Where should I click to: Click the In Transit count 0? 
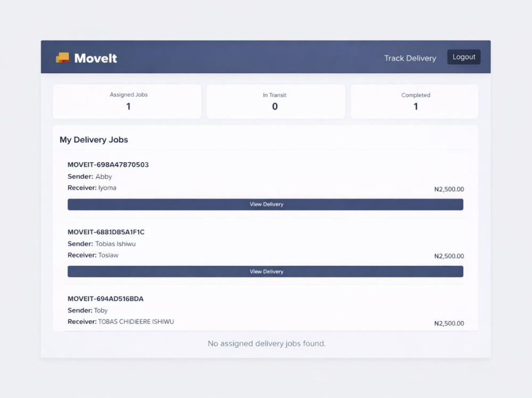pyautogui.click(x=275, y=106)
